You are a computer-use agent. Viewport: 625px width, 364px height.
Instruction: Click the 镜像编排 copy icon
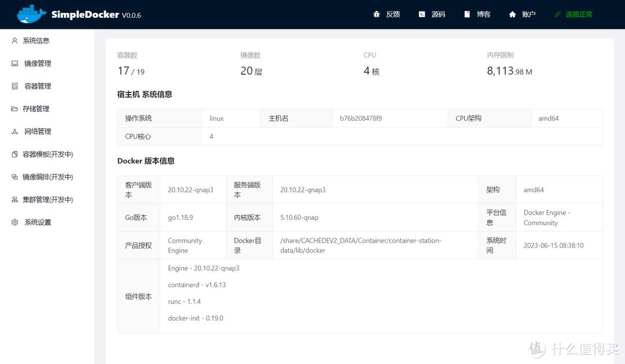pos(14,177)
